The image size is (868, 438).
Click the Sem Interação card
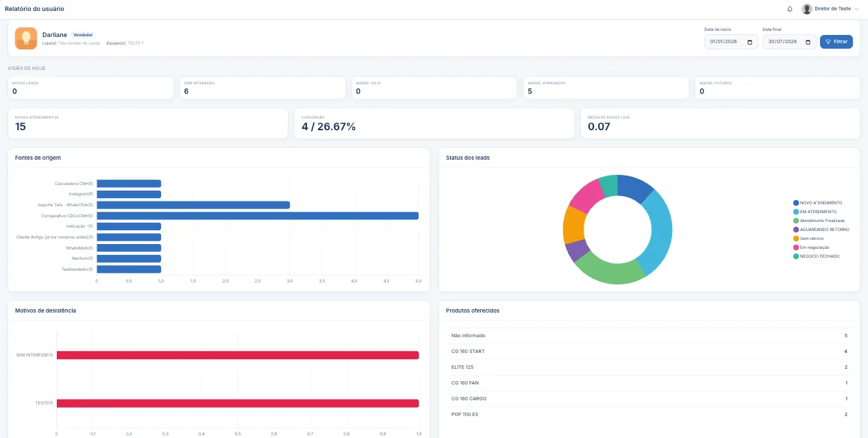[x=262, y=88]
